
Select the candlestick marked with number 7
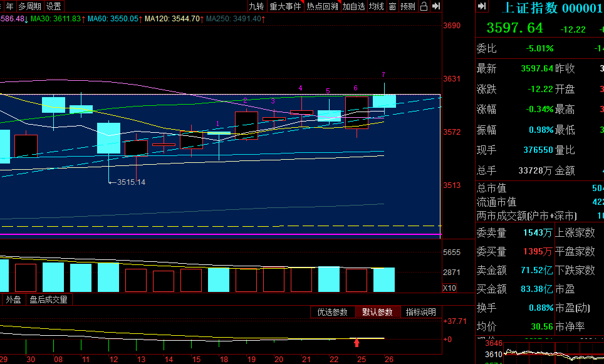coord(384,101)
